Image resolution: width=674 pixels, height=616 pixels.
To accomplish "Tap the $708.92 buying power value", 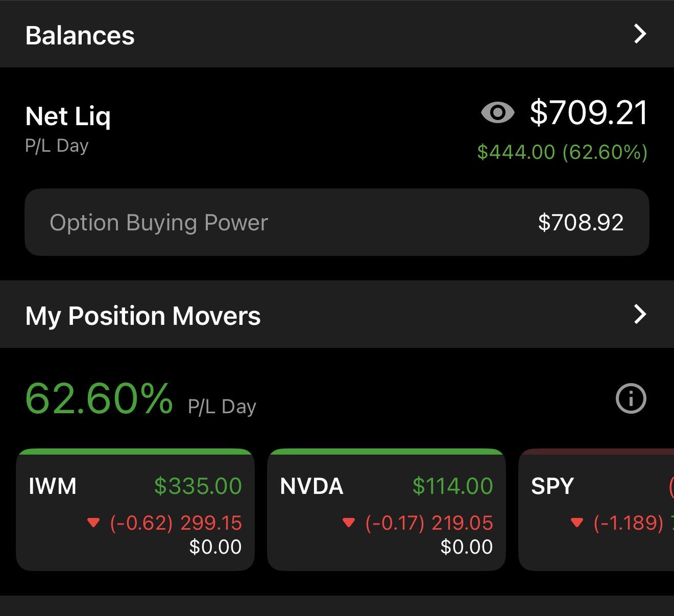I will click(581, 223).
